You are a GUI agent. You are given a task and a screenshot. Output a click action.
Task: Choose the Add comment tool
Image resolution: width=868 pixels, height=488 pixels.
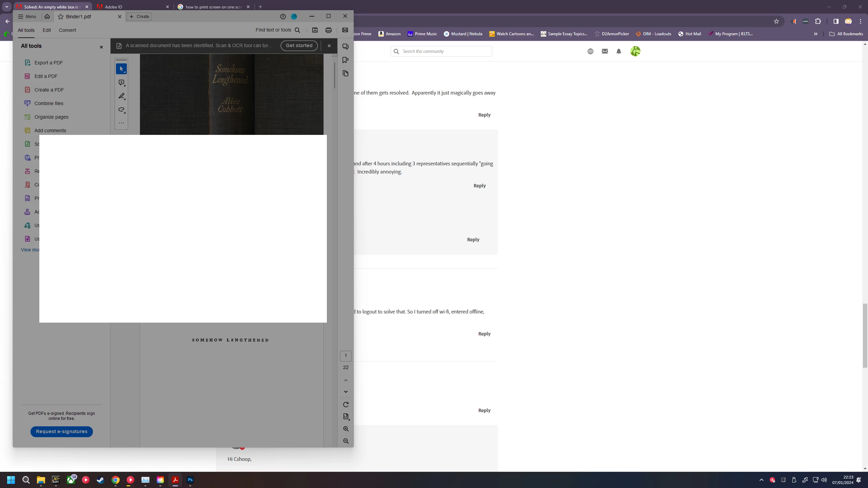point(121,83)
